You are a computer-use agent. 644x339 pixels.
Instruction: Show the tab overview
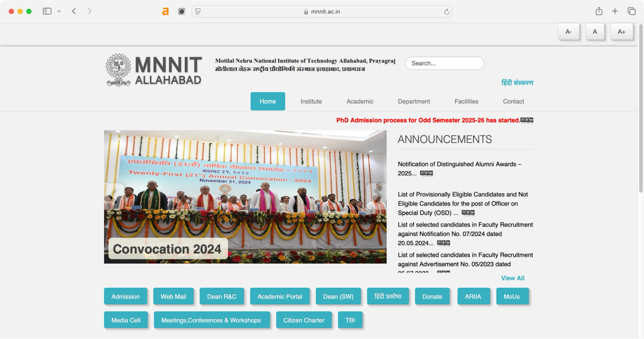tap(630, 11)
